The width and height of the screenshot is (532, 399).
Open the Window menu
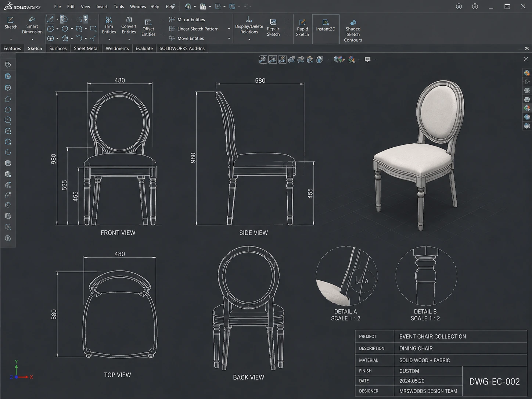click(x=138, y=7)
